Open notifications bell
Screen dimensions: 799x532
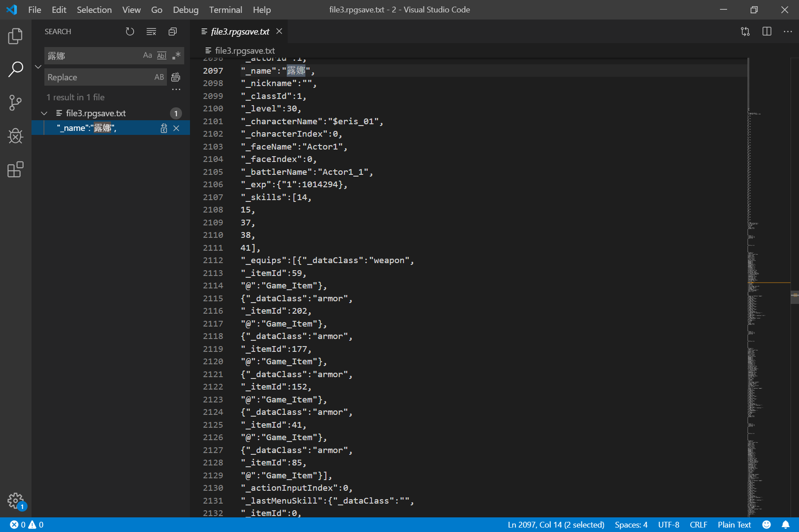786,525
